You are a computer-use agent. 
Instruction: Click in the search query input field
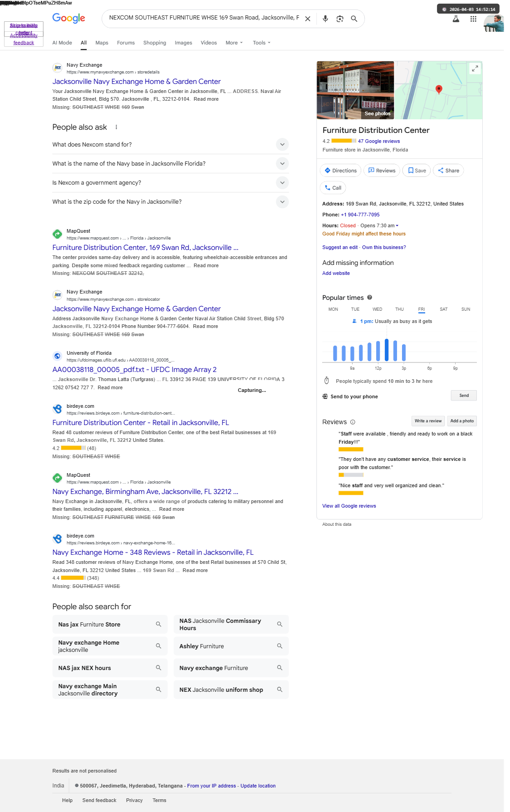(x=204, y=18)
